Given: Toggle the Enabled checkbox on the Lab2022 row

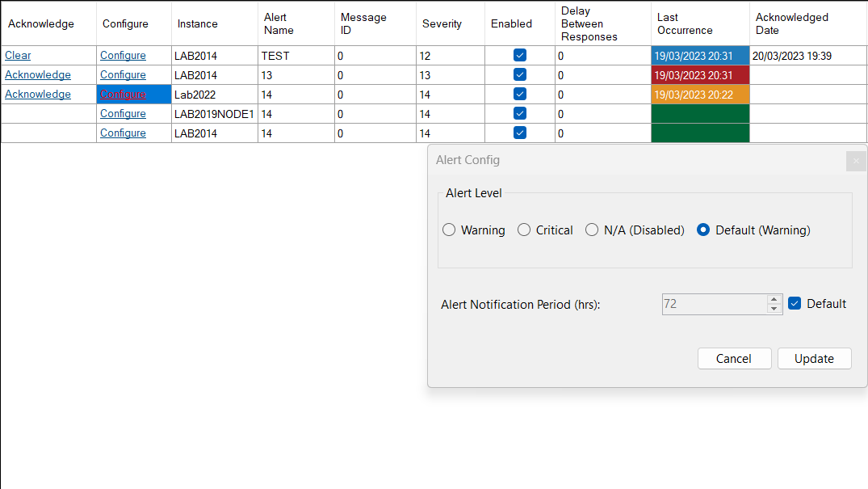Looking at the screenshot, I should click(x=519, y=94).
